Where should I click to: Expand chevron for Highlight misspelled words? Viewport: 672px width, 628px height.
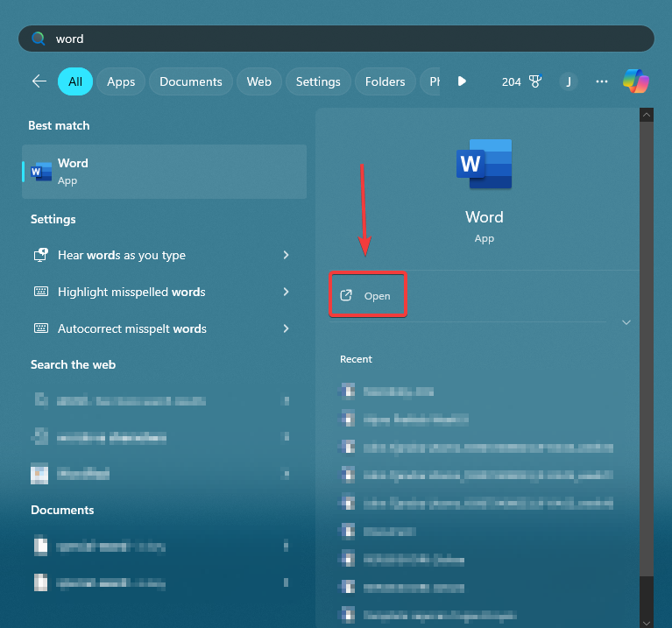286,292
